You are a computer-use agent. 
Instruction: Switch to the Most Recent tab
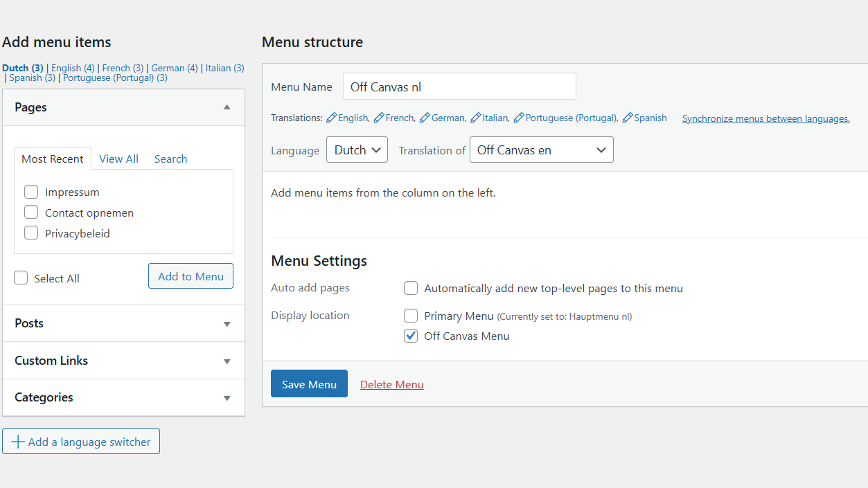[53, 159]
